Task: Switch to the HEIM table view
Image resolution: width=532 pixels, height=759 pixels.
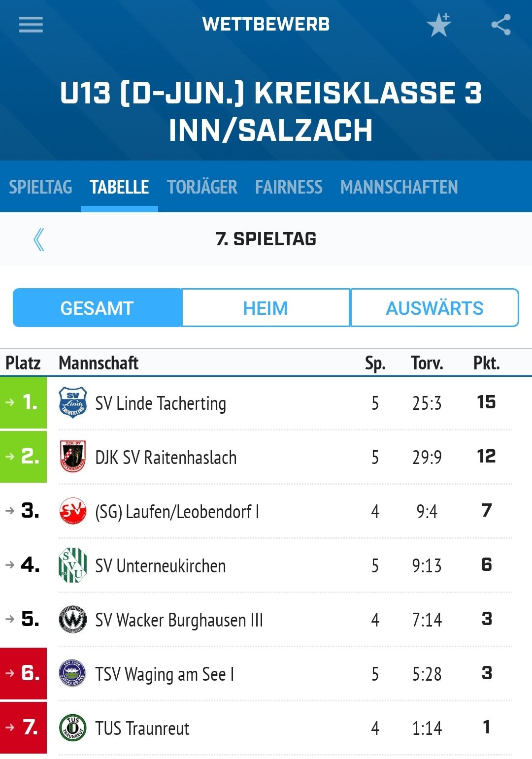Action: tap(266, 308)
